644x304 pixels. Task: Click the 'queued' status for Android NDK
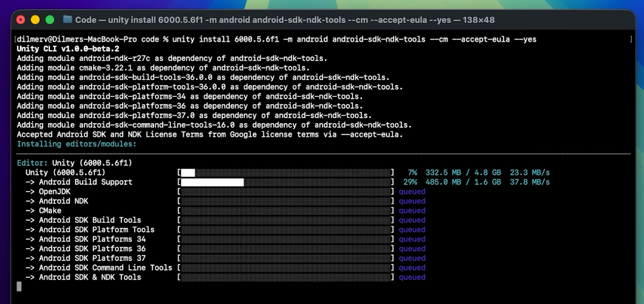[412, 201]
